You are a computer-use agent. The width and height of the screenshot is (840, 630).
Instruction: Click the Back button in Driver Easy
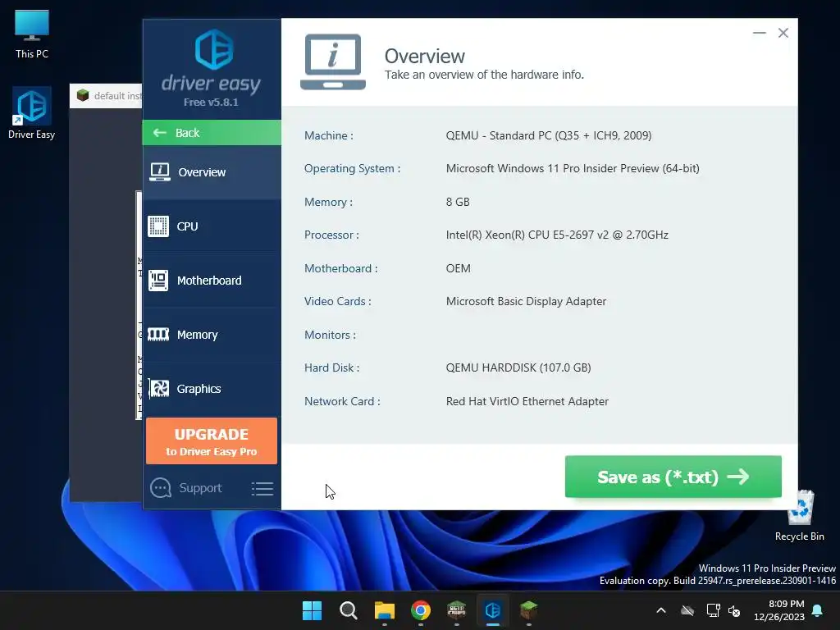(212, 133)
